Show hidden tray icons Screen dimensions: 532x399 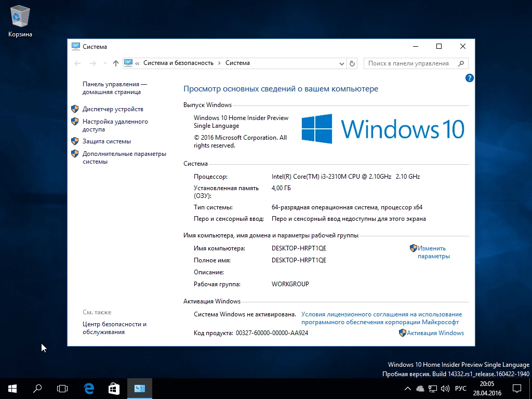408,389
